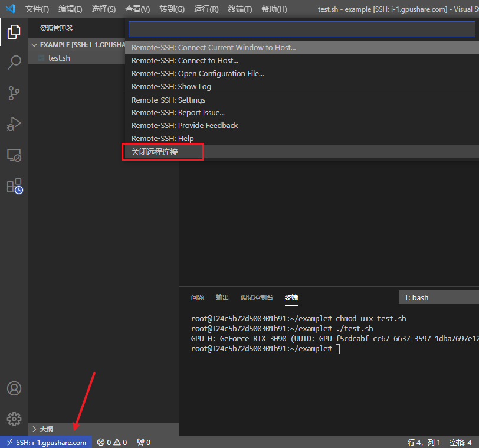Open the Manage gear icon
The width and height of the screenshot is (479, 448).
click(14, 419)
